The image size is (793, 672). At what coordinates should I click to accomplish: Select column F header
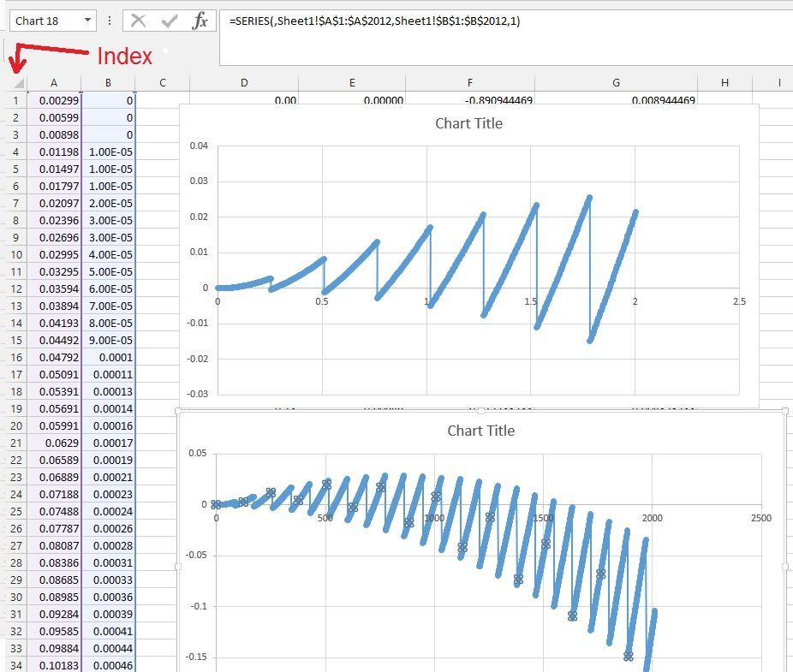470,83
